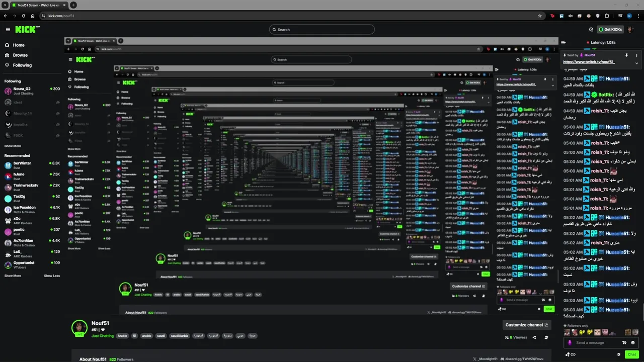
Task: View the main '8 Viewers' count
Action: (x=517, y=337)
